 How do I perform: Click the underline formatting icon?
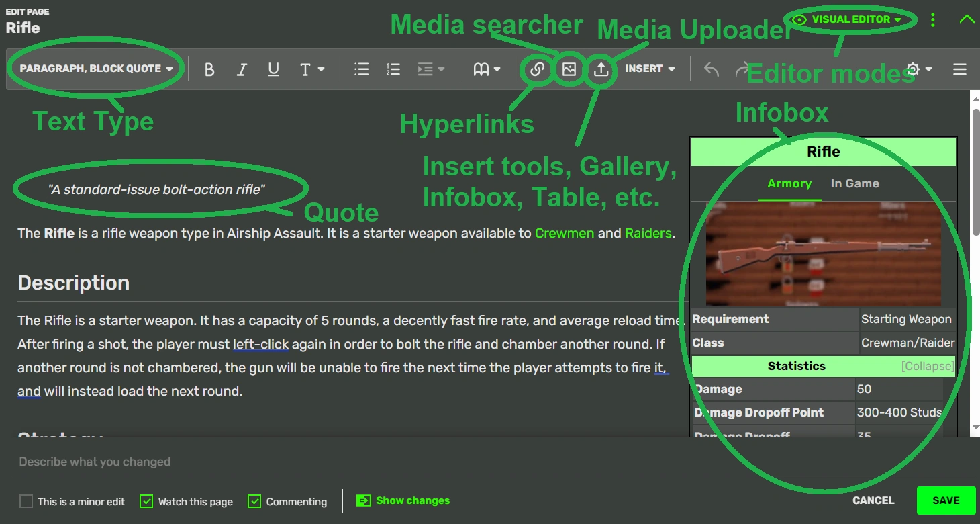pos(273,69)
